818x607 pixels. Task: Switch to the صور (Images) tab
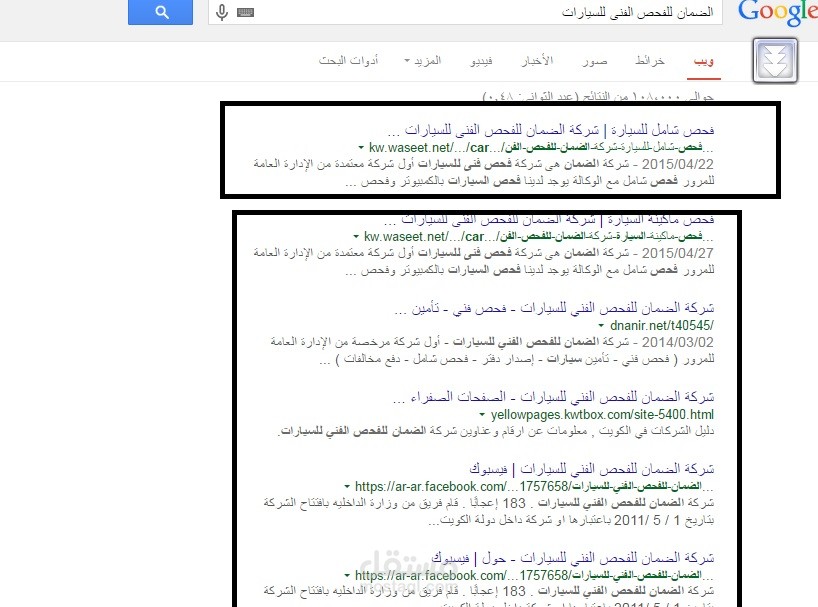click(x=595, y=61)
